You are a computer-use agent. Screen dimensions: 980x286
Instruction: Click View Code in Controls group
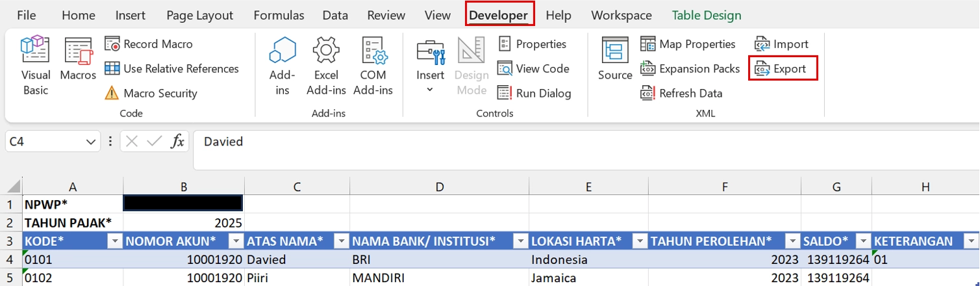pos(534,69)
